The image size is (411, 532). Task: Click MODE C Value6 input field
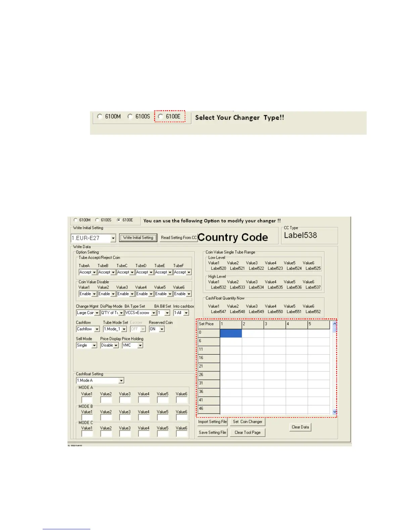182,434
